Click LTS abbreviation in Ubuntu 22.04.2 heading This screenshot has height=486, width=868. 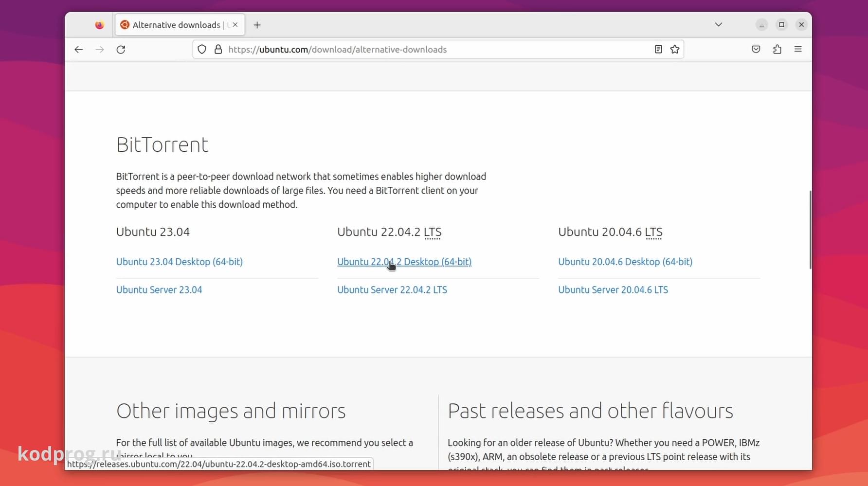coord(432,232)
